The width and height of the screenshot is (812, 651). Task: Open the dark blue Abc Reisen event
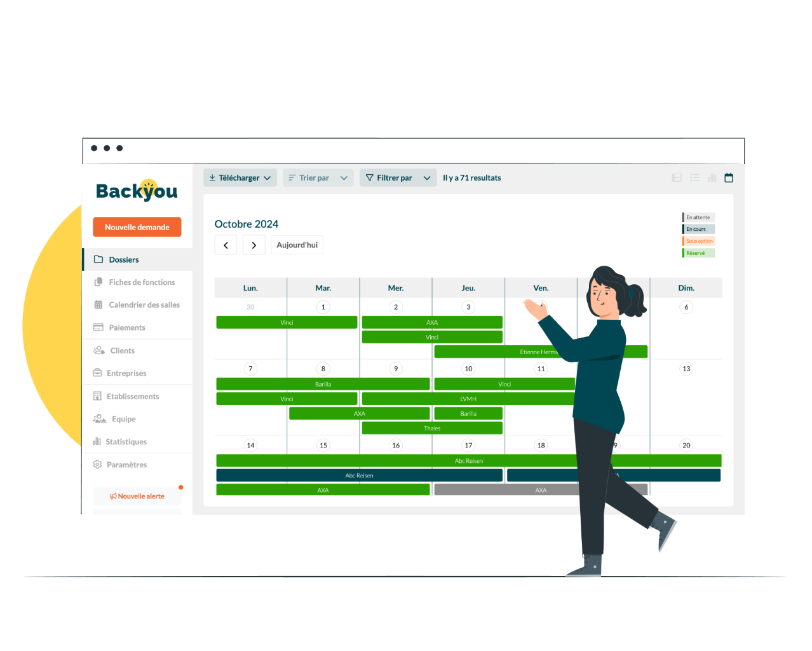[x=360, y=476]
